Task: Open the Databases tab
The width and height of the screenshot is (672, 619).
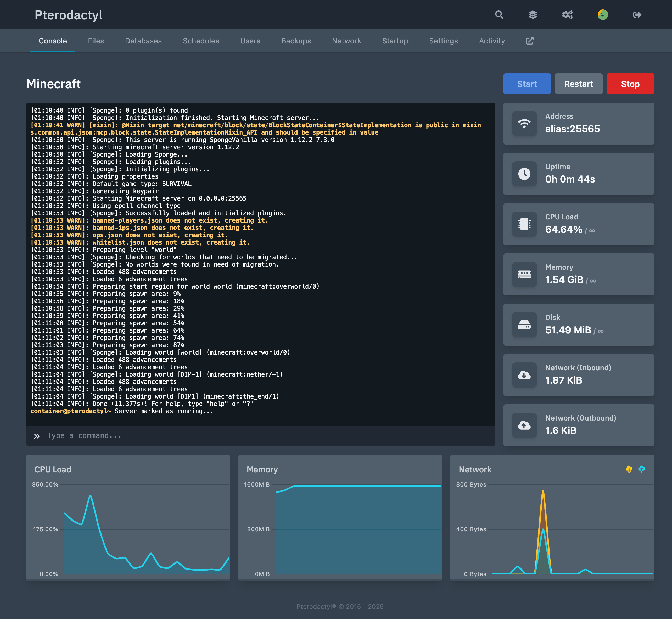Action: 143,41
